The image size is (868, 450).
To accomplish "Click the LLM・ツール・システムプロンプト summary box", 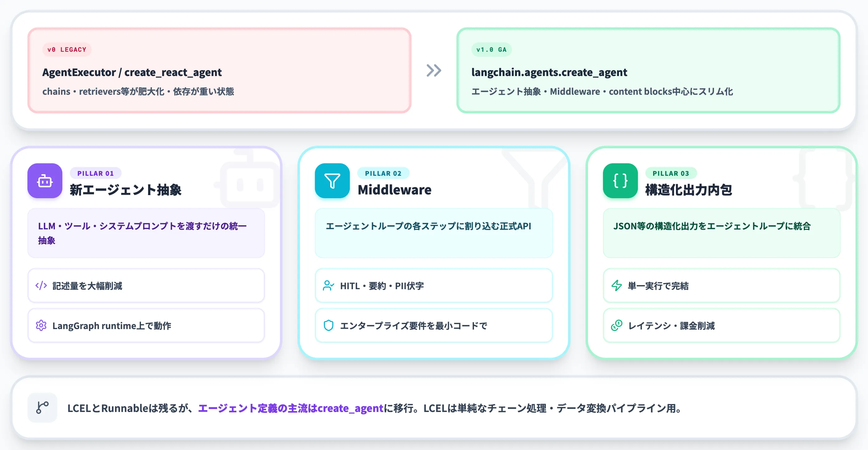I will (x=146, y=233).
